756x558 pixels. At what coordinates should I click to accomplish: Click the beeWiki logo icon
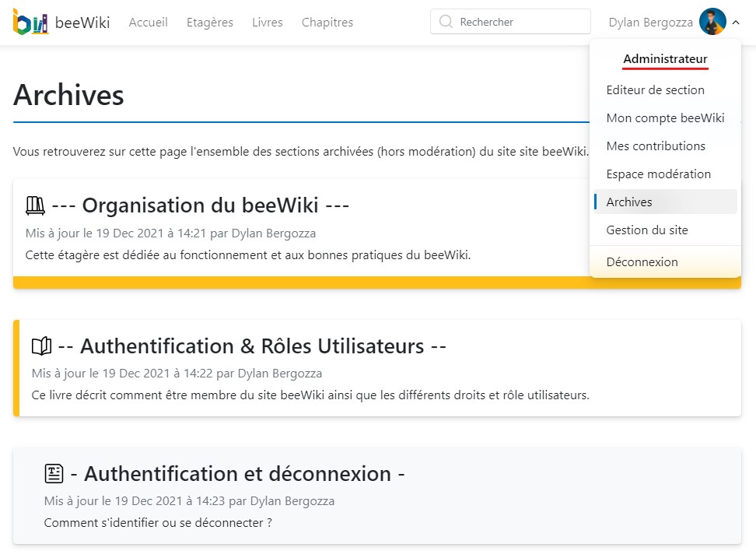30,22
